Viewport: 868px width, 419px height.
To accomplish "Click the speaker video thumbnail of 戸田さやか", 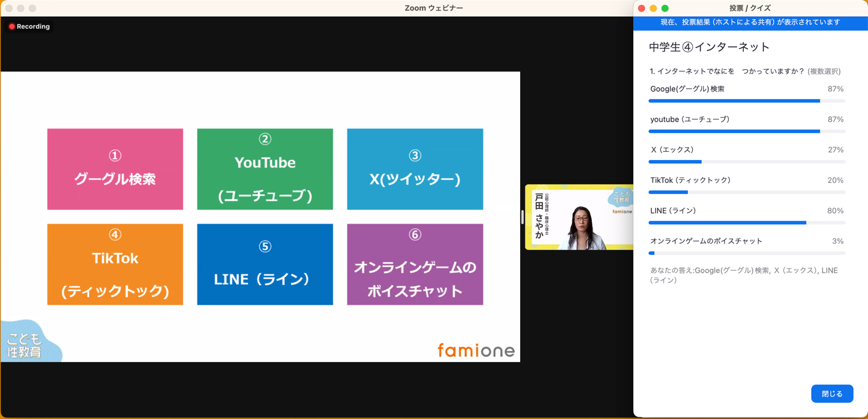I will pos(579,217).
